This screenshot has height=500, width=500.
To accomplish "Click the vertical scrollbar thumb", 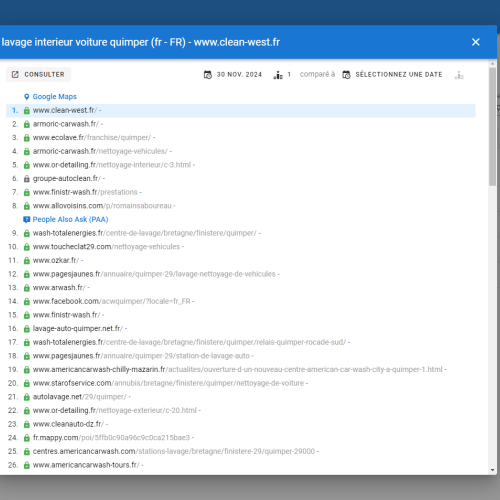I will [492, 127].
